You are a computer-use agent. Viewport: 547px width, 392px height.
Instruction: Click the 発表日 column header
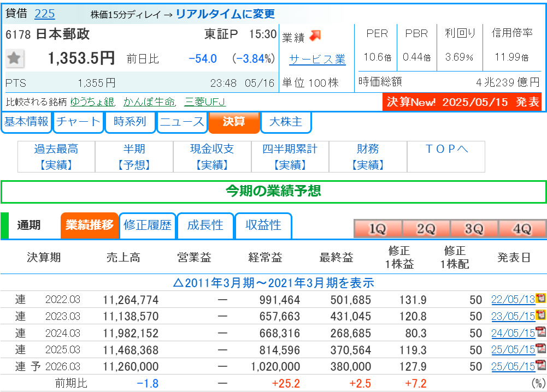[x=514, y=258]
